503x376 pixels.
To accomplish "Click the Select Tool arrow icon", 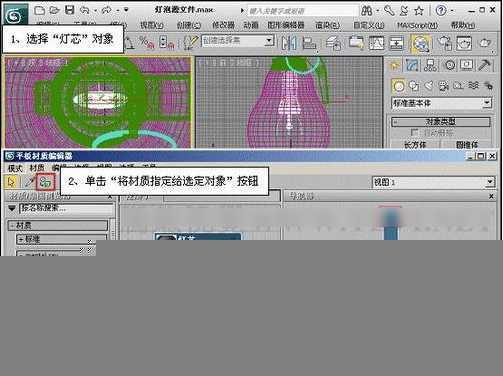I will coord(11,182).
